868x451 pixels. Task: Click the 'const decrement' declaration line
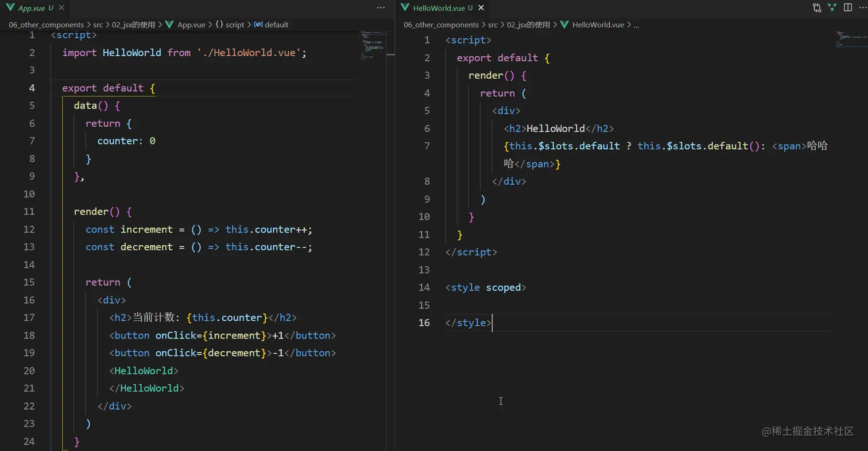[199, 247]
